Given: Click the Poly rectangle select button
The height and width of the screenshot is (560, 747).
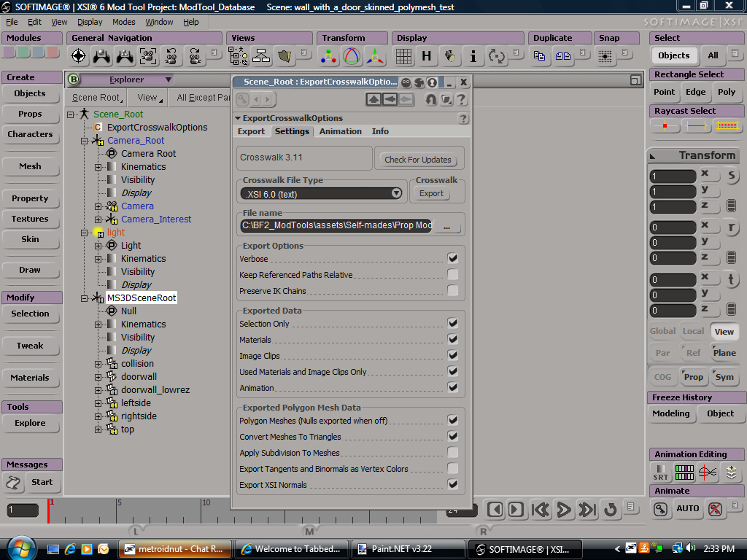Looking at the screenshot, I should click(727, 93).
